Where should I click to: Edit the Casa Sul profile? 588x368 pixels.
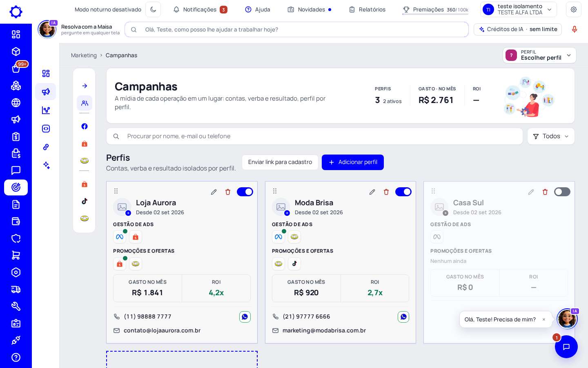pyautogui.click(x=531, y=192)
